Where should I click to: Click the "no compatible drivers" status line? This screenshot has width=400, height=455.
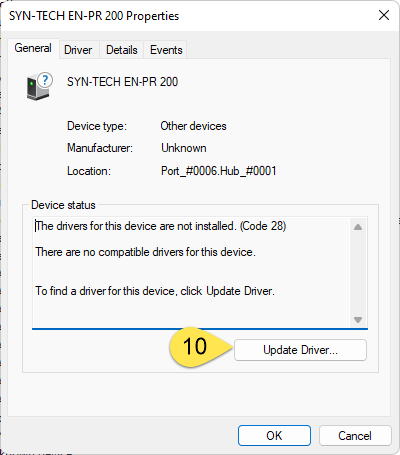click(x=145, y=252)
